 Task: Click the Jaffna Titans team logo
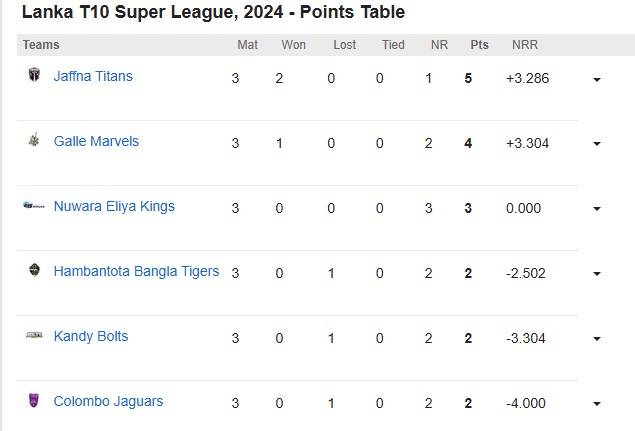click(34, 75)
